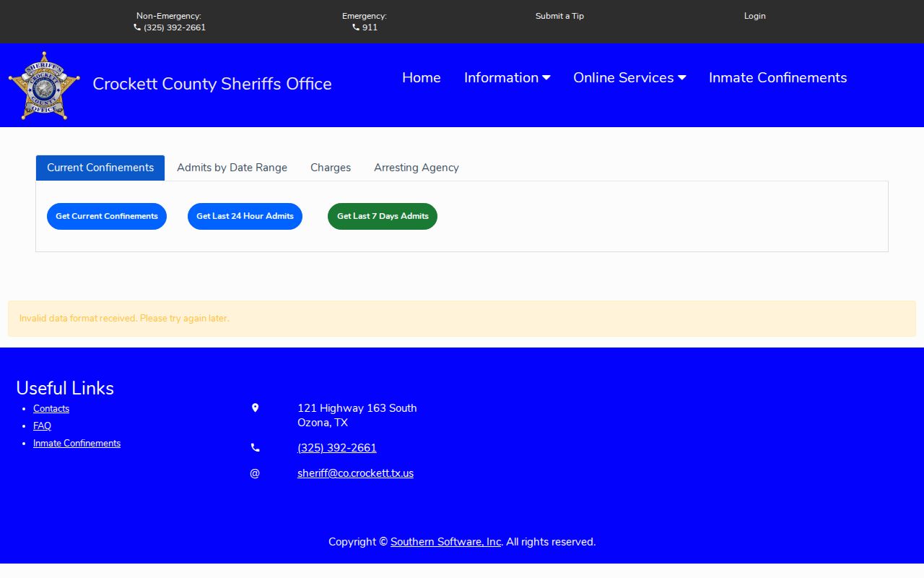This screenshot has width=924, height=578.
Task: Click the sheriff@co.crockett.tx.us email link
Action: pyautogui.click(x=355, y=473)
